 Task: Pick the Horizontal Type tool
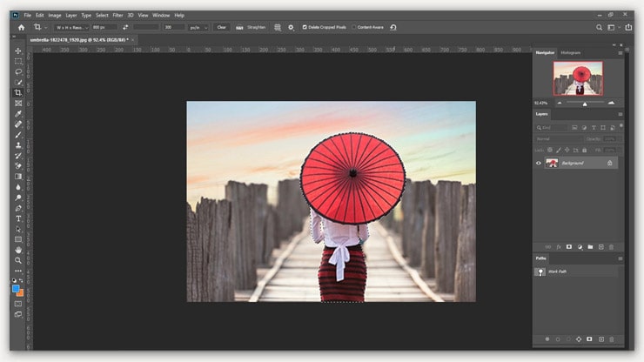coord(18,218)
